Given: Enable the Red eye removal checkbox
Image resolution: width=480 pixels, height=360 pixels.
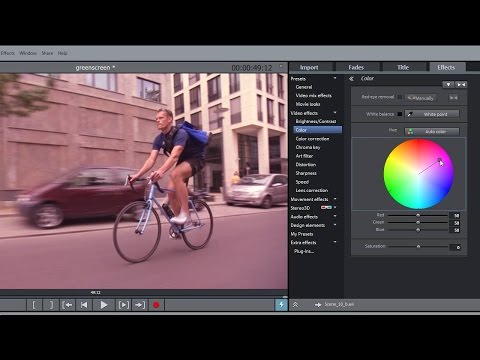Looking at the screenshot, I should pyautogui.click(x=400, y=97).
